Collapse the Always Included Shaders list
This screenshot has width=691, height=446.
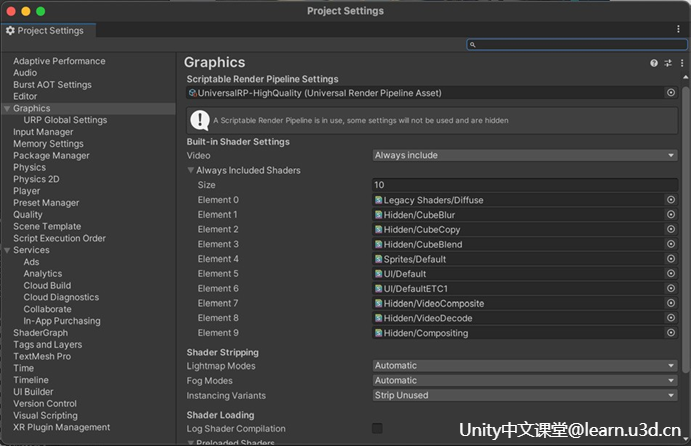click(191, 170)
